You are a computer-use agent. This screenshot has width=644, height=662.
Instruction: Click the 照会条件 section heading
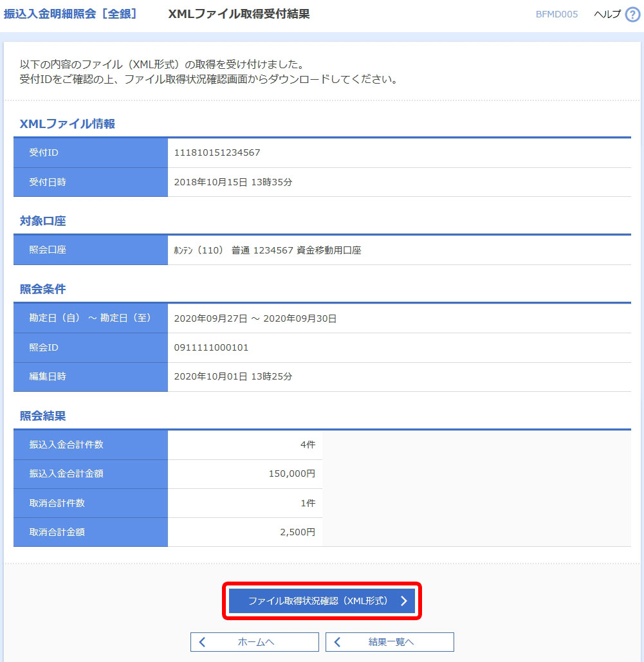click(42, 290)
